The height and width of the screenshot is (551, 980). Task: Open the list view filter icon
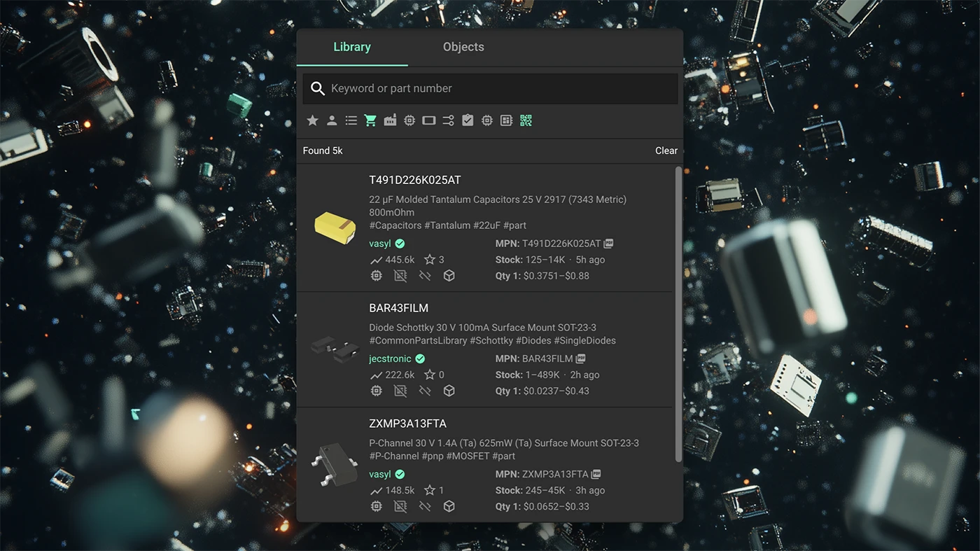[351, 120]
